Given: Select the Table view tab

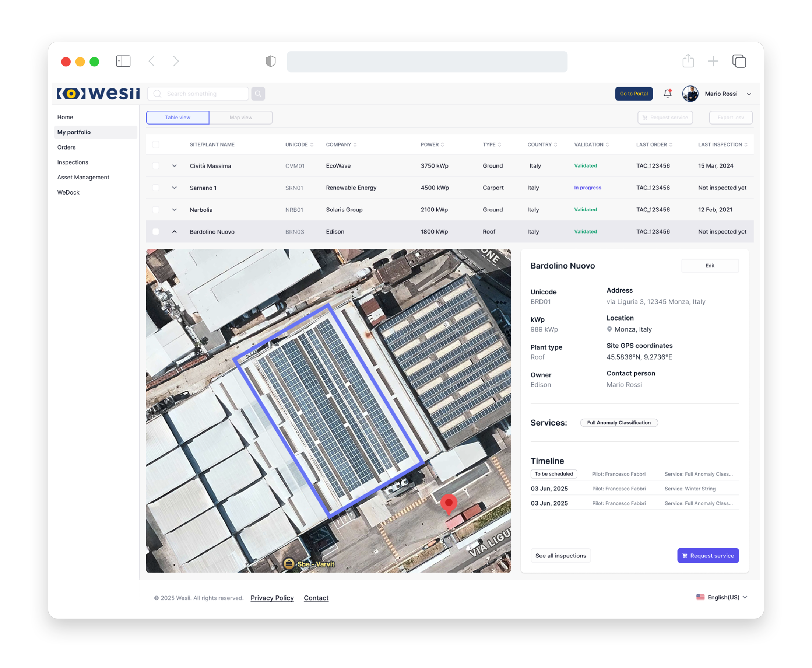Looking at the screenshot, I should (x=177, y=118).
